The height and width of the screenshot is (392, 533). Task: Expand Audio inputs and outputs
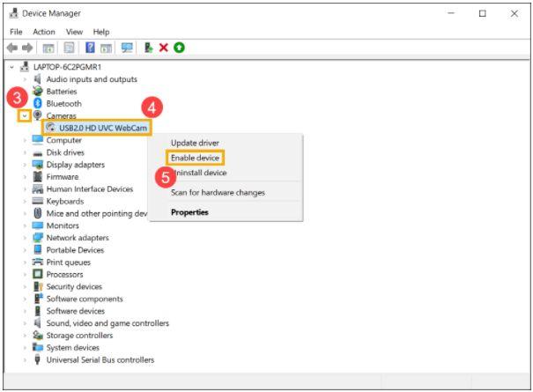pyautogui.click(x=25, y=79)
